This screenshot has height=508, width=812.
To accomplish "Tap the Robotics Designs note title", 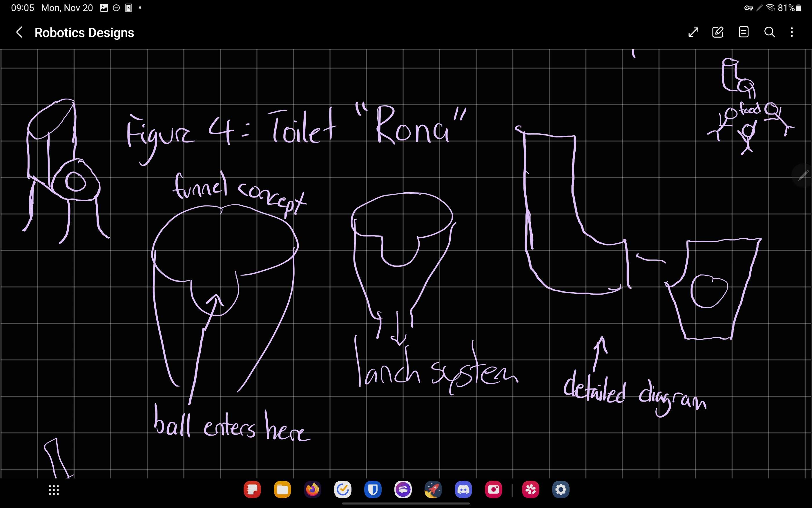I will (84, 33).
